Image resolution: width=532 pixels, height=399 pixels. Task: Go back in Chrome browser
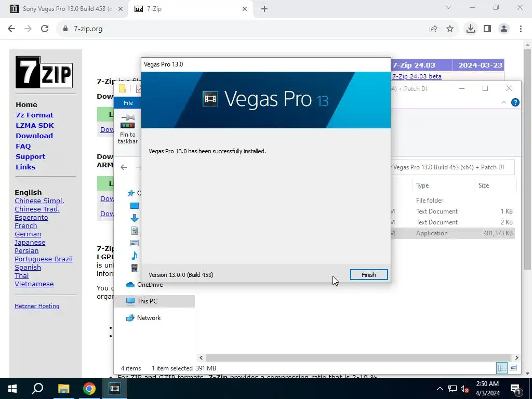[11, 29]
